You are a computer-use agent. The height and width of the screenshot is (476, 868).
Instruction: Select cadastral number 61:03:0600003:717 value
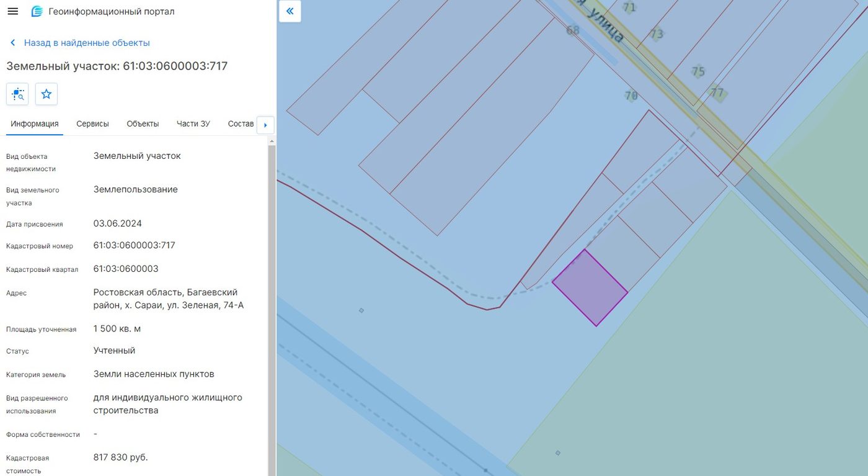pos(135,245)
